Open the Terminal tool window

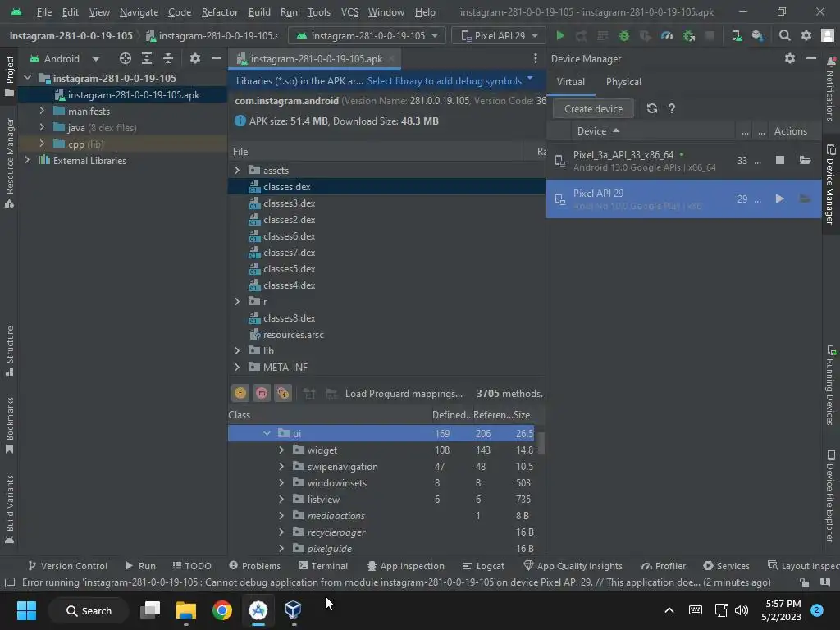[x=323, y=566]
